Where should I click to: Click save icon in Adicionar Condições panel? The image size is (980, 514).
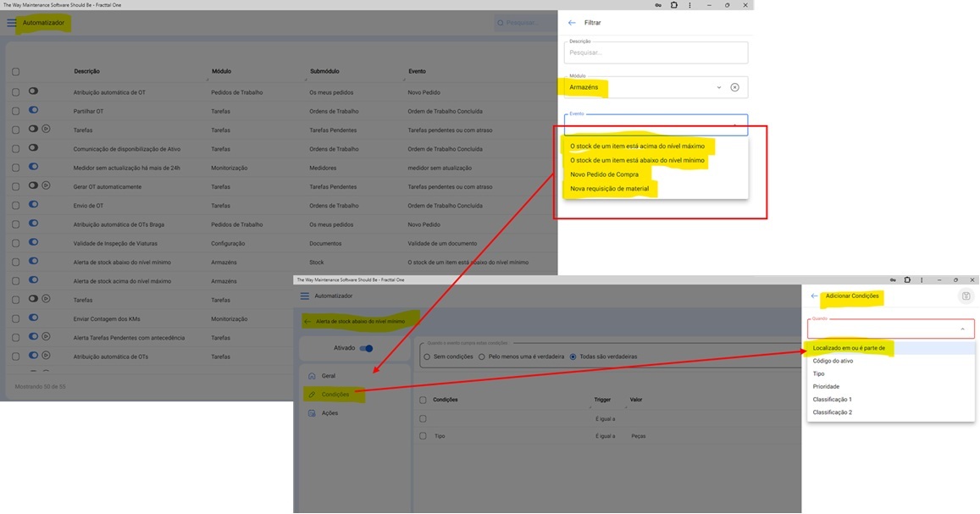coord(966,296)
